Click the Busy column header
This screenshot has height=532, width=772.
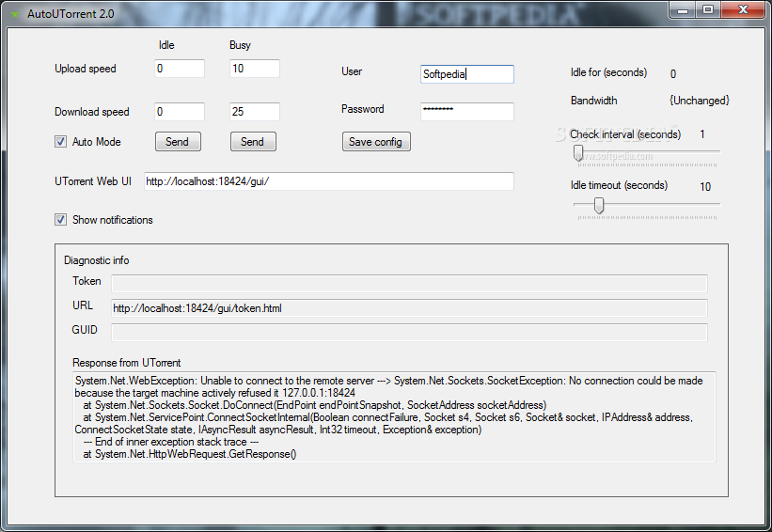point(241,45)
